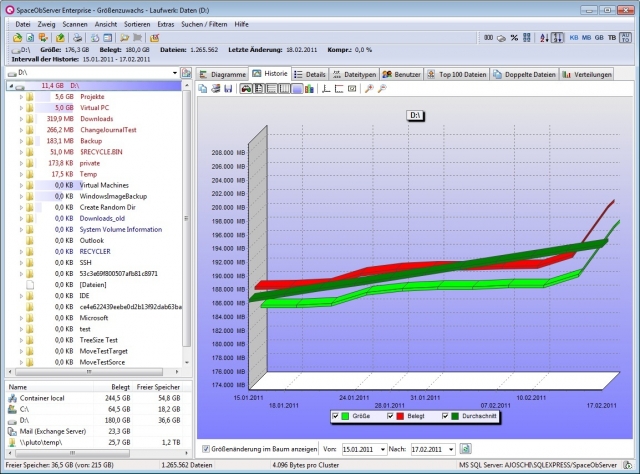Click the chart zoom-in magnifier icon
Viewport: 640px width, 474px height.
pyautogui.click(x=369, y=89)
